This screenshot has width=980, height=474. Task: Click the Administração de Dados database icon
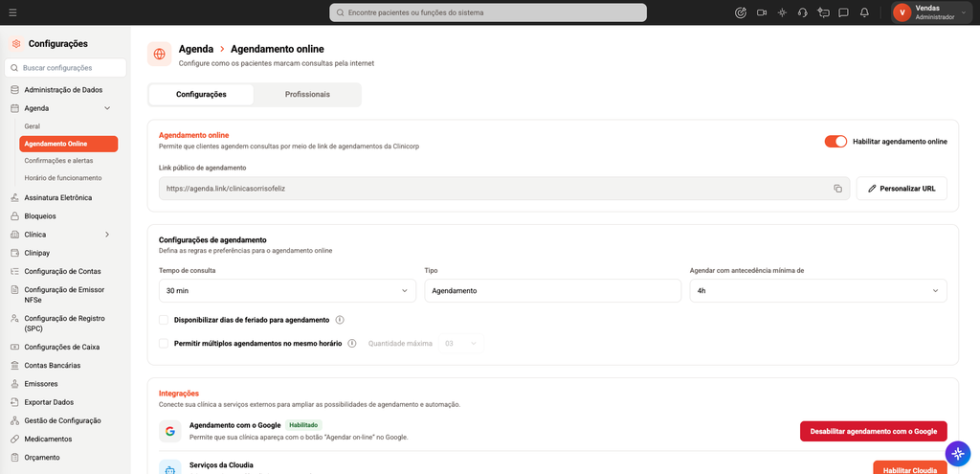pyautogui.click(x=14, y=90)
